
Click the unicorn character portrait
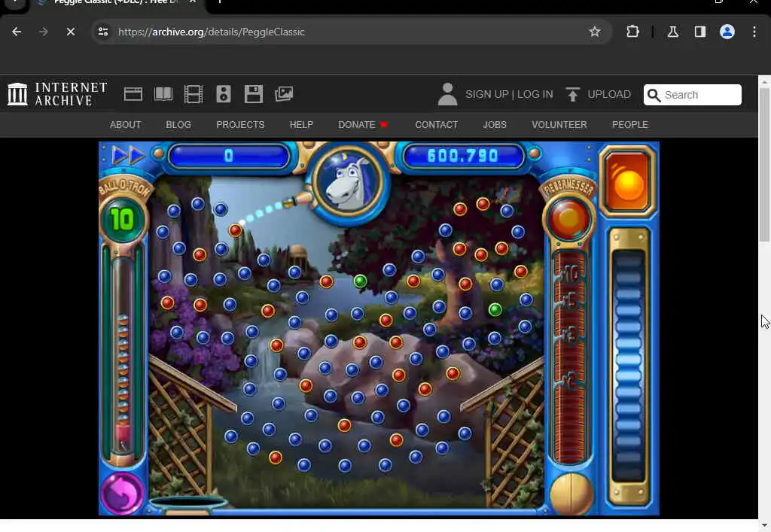[349, 181]
